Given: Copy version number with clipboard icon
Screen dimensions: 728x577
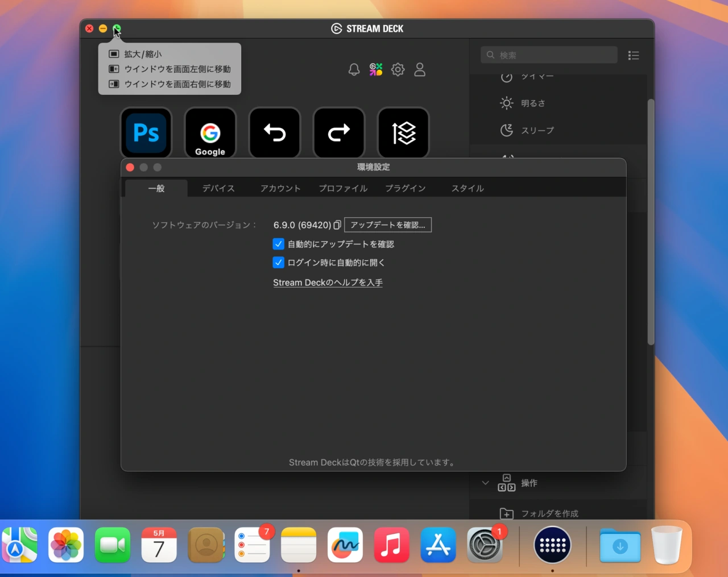Looking at the screenshot, I should pos(337,225).
